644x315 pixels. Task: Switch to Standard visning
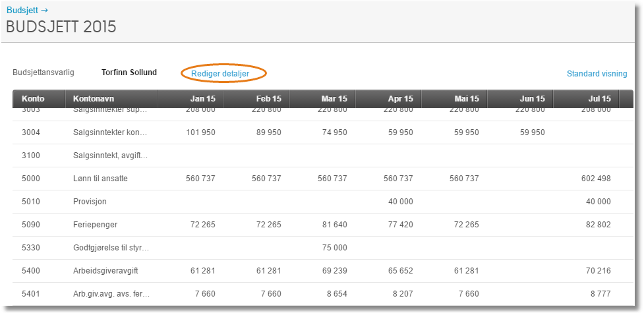click(597, 74)
